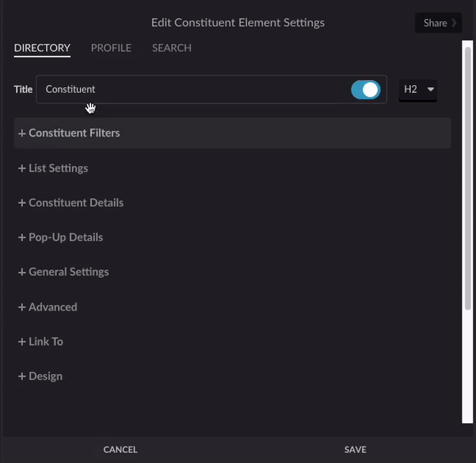
Task: Click the Title text field containing Constituent
Action: (x=193, y=90)
